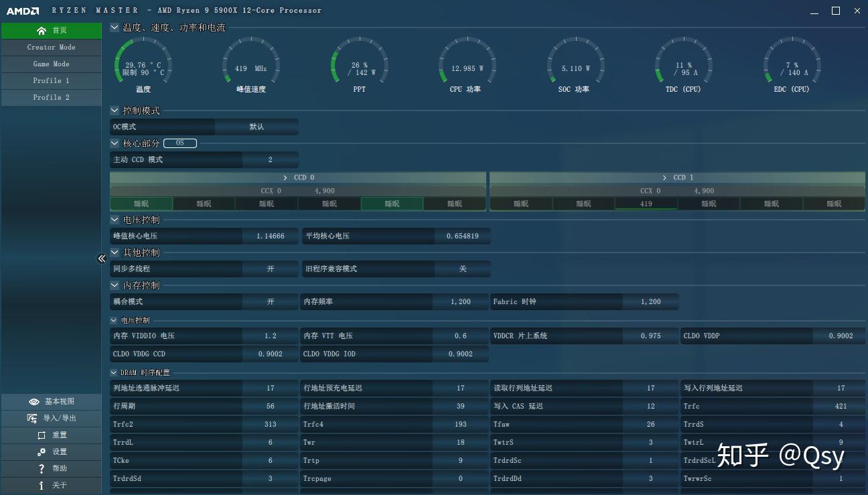Click the PPT gauge

(360, 66)
